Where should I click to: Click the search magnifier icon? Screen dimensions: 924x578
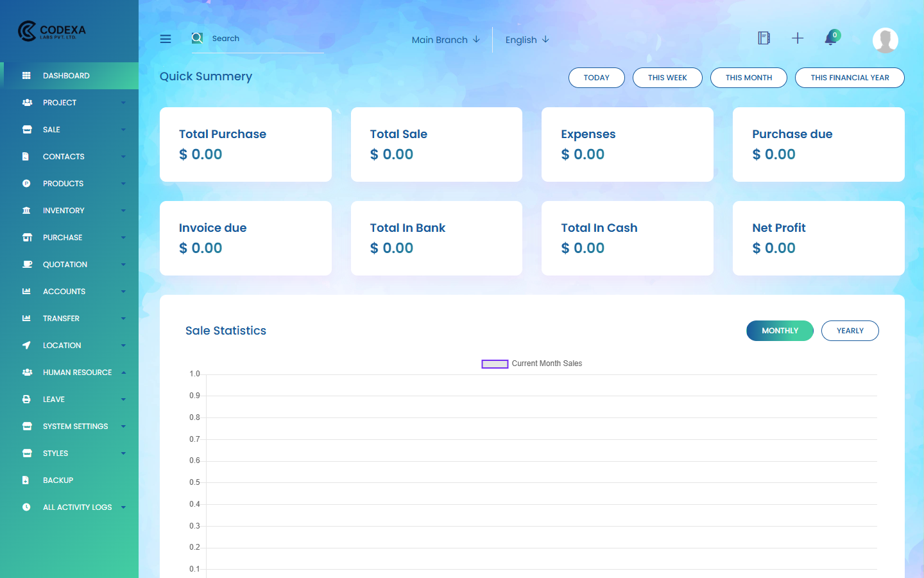(x=197, y=39)
